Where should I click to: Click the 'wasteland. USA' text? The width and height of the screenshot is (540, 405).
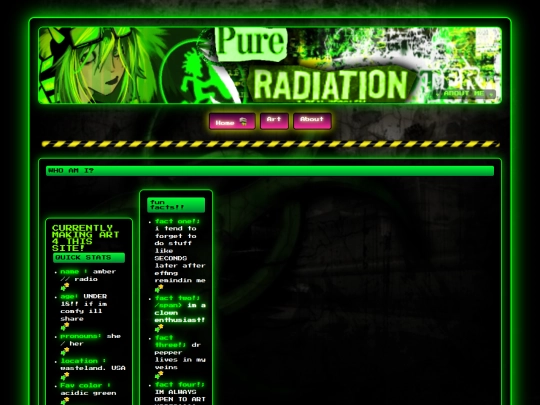[x=93, y=368]
